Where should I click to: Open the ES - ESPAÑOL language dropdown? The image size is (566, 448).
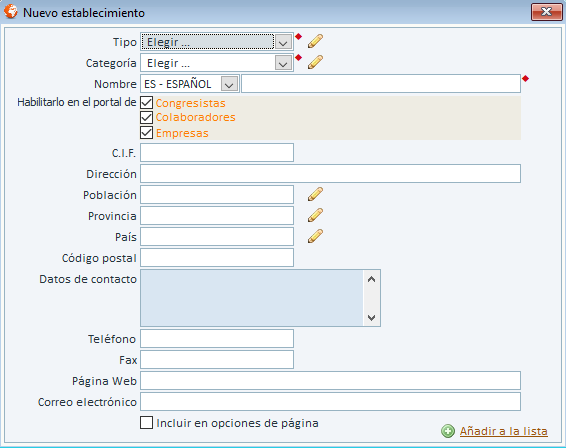229,84
